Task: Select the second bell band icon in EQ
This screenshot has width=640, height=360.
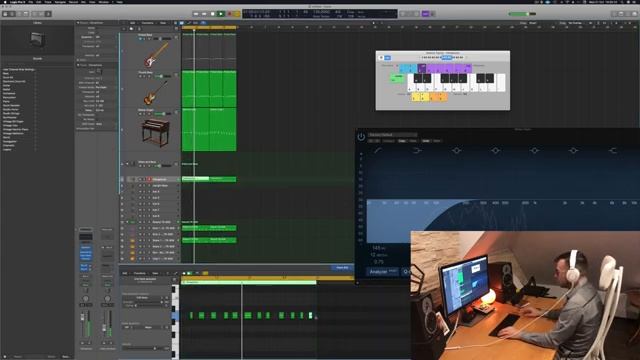Action: pyautogui.click(x=495, y=151)
